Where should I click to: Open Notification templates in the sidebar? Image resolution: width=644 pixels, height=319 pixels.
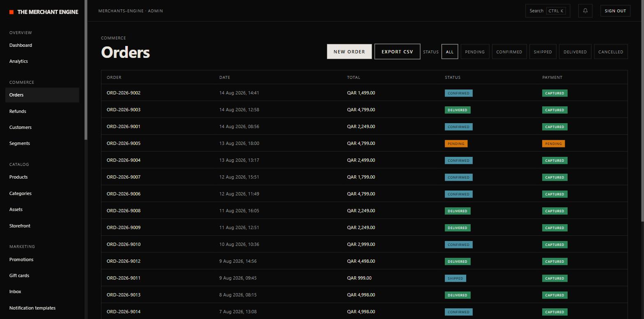coord(42,308)
